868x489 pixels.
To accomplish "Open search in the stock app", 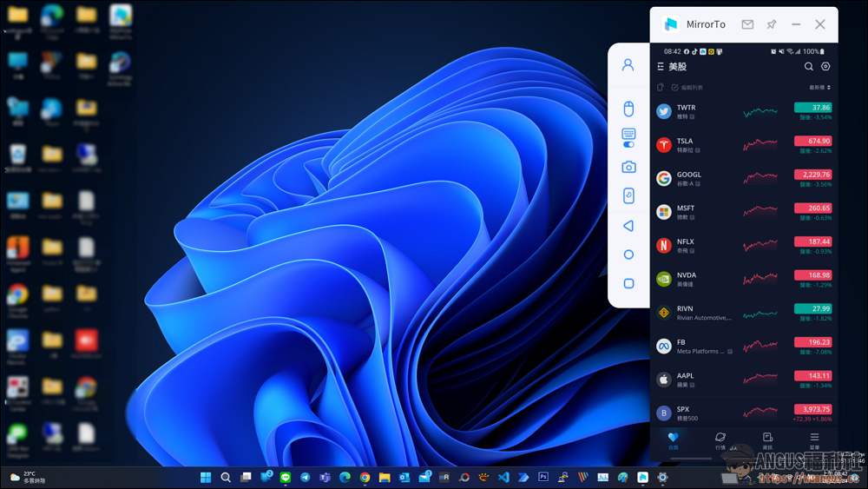I will (808, 67).
